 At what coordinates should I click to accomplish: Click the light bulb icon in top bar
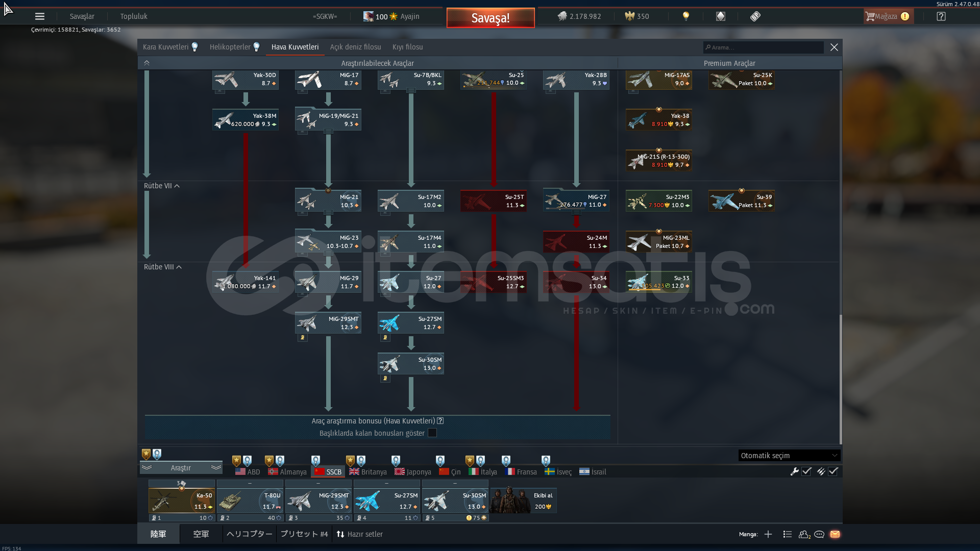pos(686,16)
